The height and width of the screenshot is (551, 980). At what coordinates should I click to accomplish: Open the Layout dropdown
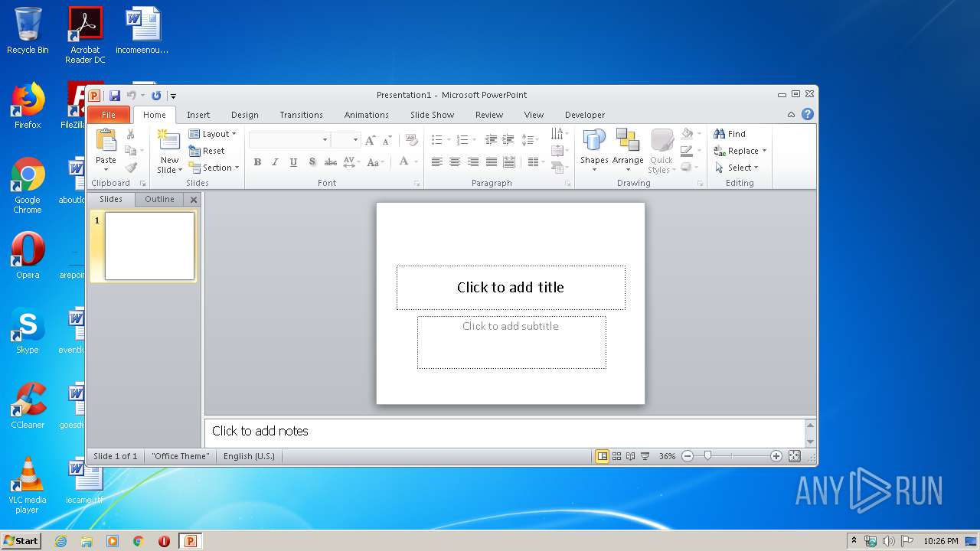(212, 134)
